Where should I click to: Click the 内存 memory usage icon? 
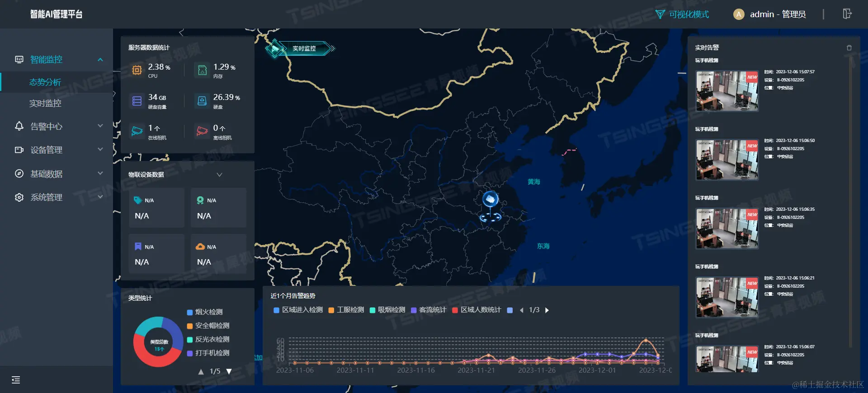click(x=202, y=70)
